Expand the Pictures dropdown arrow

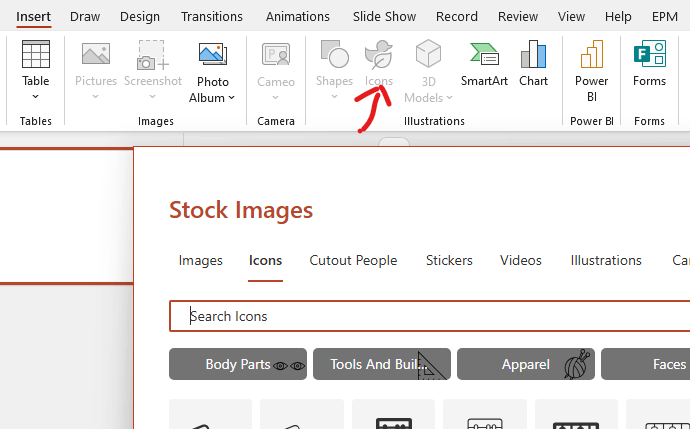point(95,96)
